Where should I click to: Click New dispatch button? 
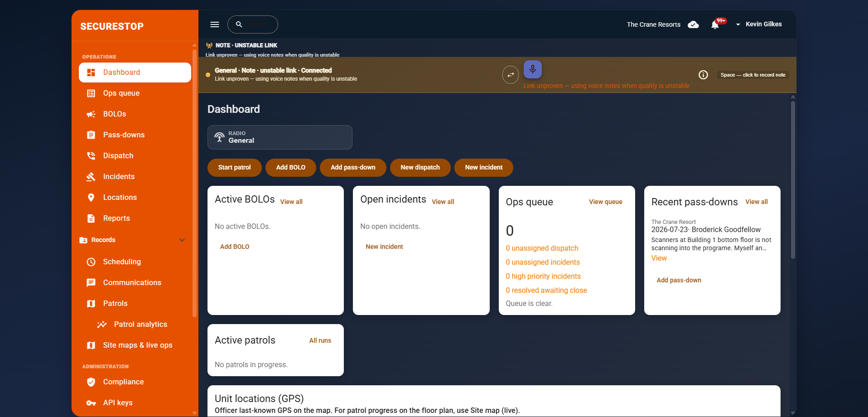click(420, 168)
